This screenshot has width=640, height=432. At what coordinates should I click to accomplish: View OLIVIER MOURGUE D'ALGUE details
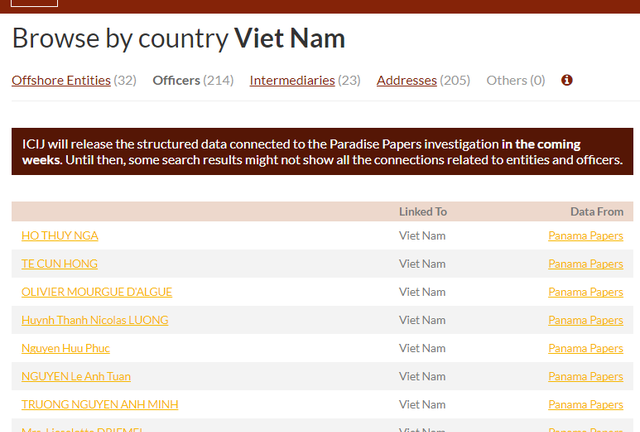click(x=96, y=292)
